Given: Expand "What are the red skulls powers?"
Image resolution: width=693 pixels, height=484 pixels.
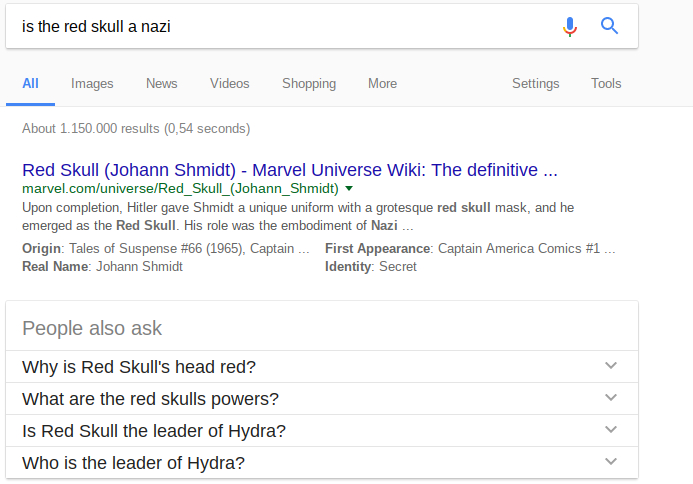Looking at the screenshot, I should (x=611, y=398).
